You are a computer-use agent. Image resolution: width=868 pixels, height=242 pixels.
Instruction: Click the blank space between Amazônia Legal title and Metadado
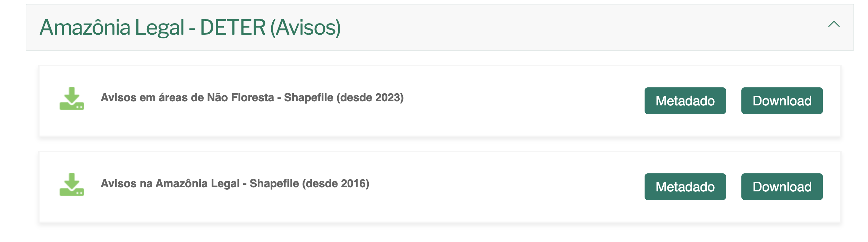point(507,187)
